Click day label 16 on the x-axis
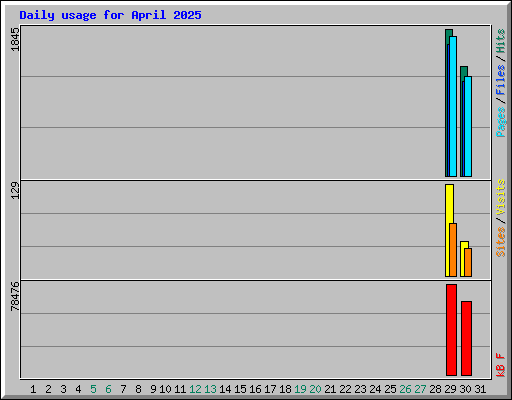The width and height of the screenshot is (512, 400). [255, 389]
